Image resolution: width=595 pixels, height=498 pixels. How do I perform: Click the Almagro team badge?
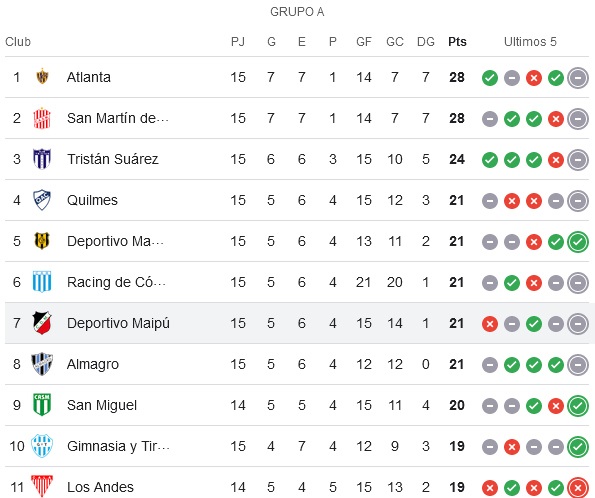coord(42,364)
